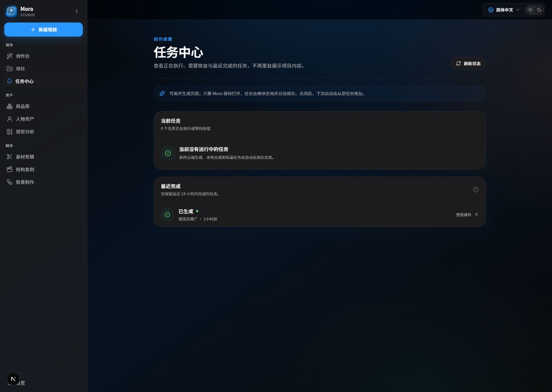The width and height of the screenshot is (552, 392).
Task: Open 视觉分析 in the sidebar
Action: [x=44, y=132]
